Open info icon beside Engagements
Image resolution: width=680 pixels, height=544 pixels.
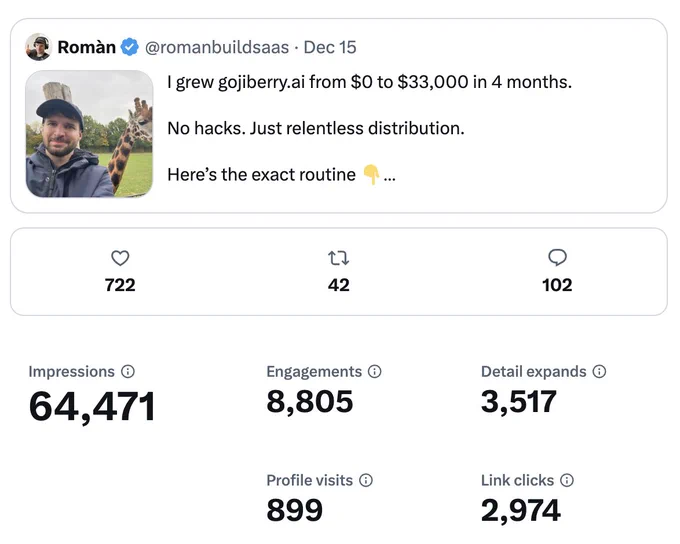tap(375, 371)
